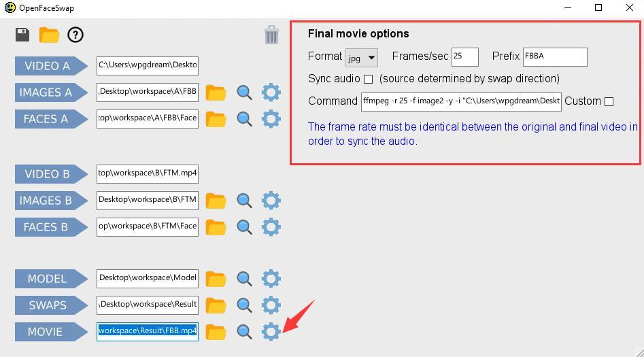The height and width of the screenshot is (357, 644).
Task: Enable the Sync audio checkbox
Action: [369, 79]
